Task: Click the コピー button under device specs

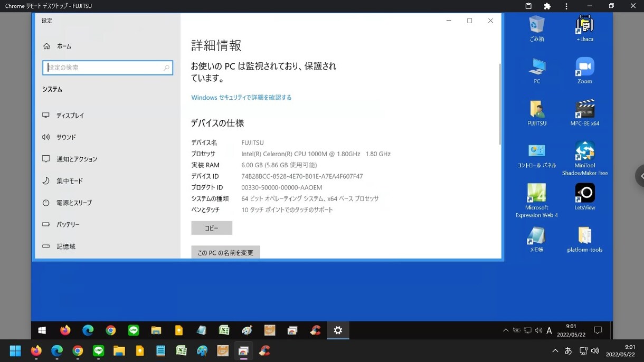Action: tap(212, 228)
